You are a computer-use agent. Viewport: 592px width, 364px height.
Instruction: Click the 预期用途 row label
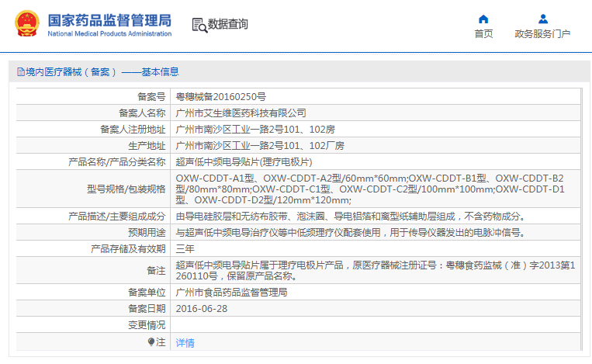pos(147,233)
